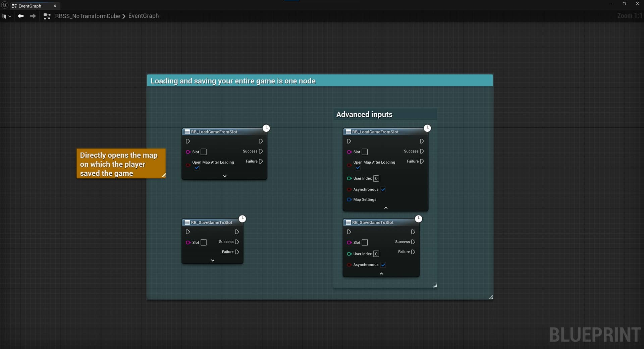Screen dimensions: 644x349
Task: Click RBSS_NoTransformCube in breadcrumb
Action: click(87, 16)
